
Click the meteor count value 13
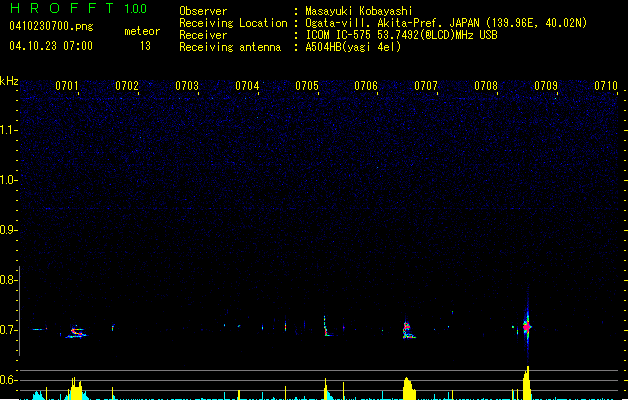(145, 46)
